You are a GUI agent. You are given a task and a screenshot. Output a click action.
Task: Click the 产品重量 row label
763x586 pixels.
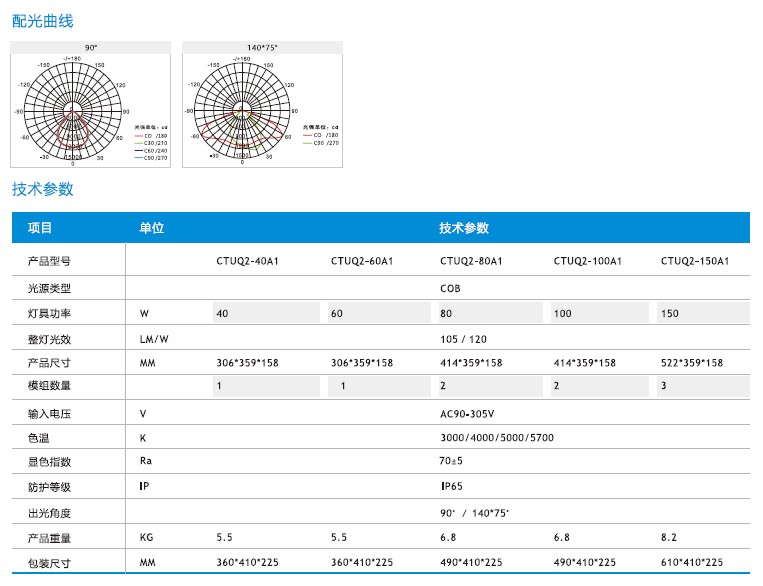[49, 538]
